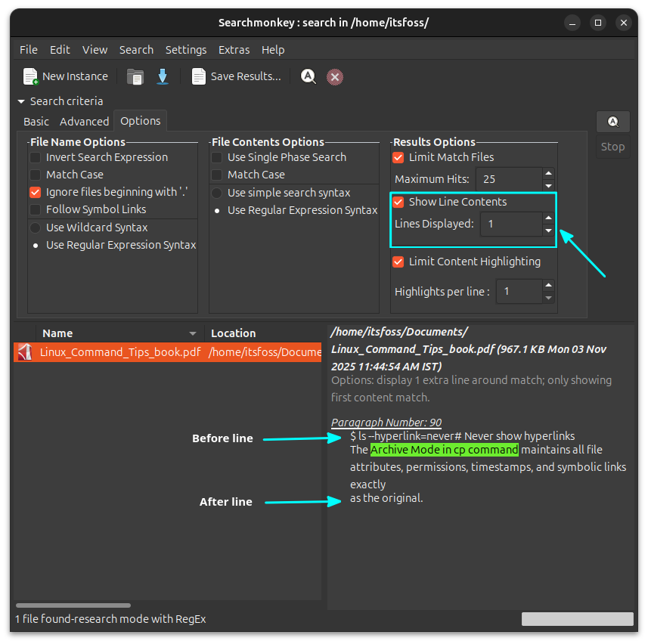Click the red cancel icon in the toolbar

click(335, 76)
